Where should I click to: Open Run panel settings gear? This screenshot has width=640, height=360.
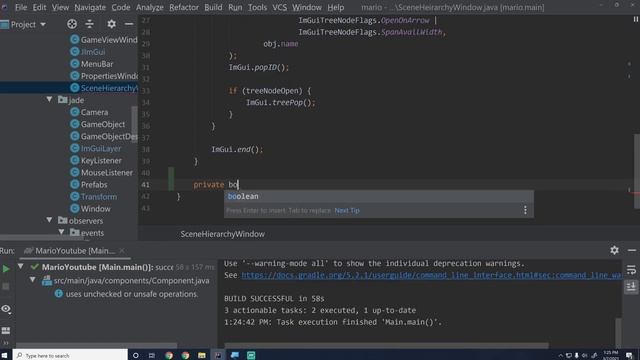[614, 250]
